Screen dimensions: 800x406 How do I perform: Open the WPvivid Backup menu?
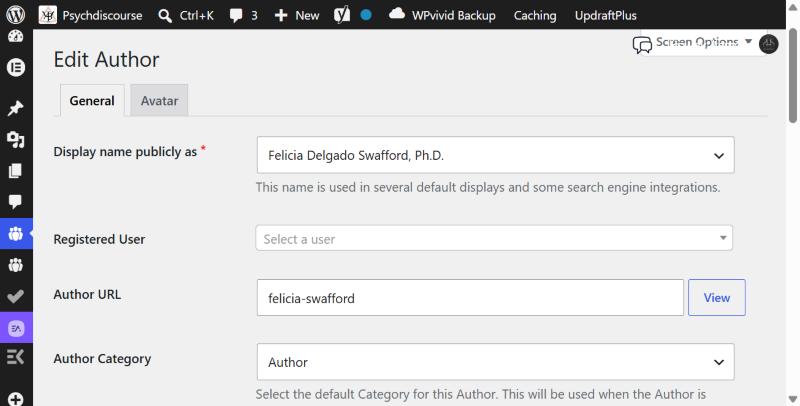click(x=454, y=15)
